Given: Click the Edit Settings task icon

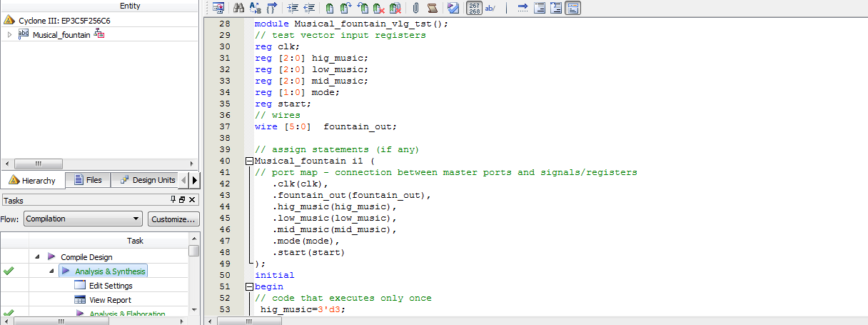Looking at the screenshot, I should coord(80,286).
